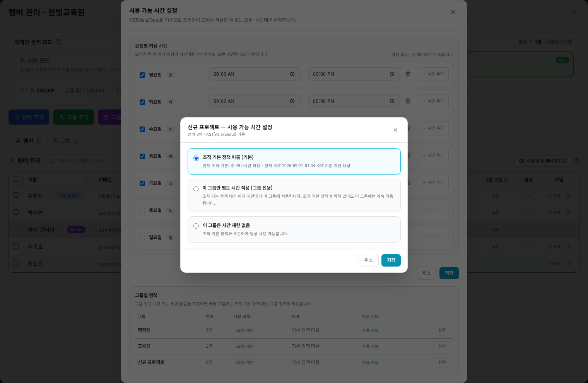Delete the 화요일 time range with the trash icon
Image resolution: width=588 pixels, height=383 pixels.
(408, 101)
